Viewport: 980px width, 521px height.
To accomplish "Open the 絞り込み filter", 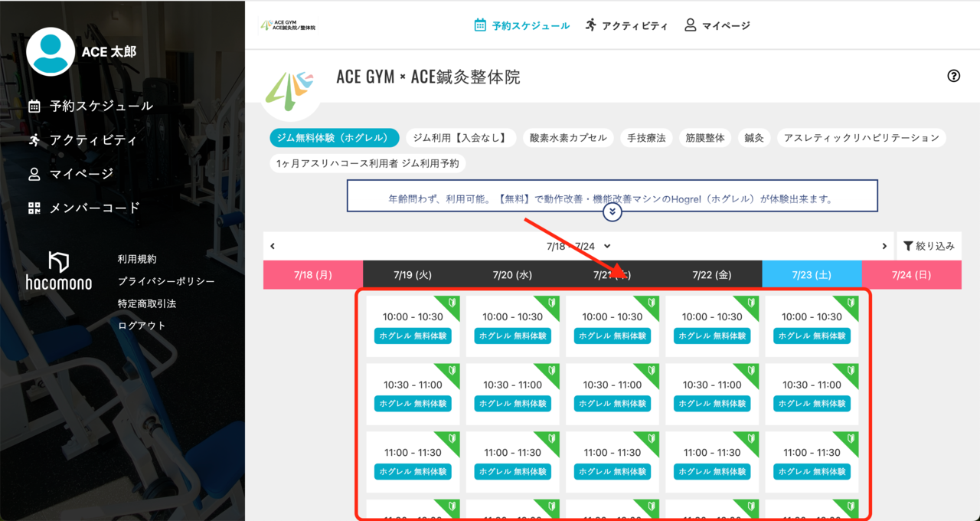I will [x=929, y=246].
